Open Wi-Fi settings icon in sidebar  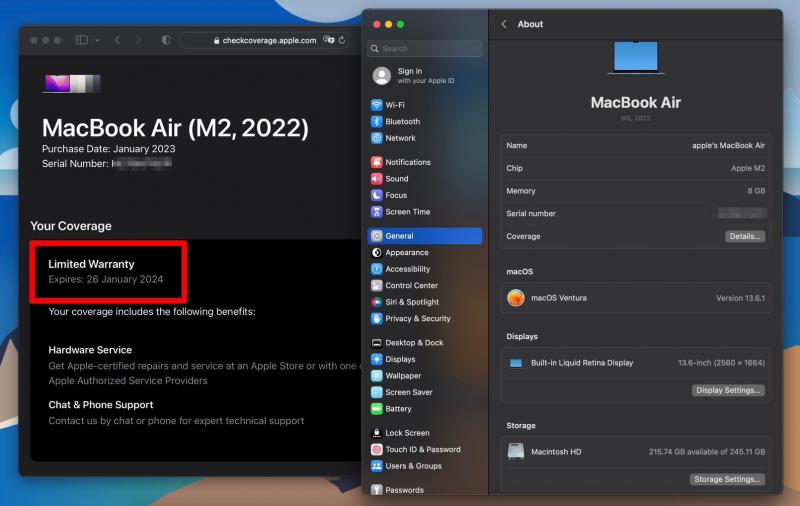377,105
